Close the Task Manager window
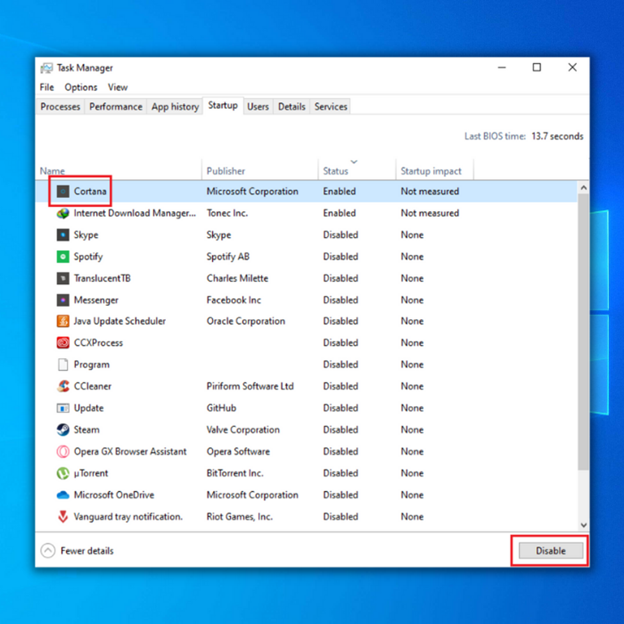 (572, 68)
